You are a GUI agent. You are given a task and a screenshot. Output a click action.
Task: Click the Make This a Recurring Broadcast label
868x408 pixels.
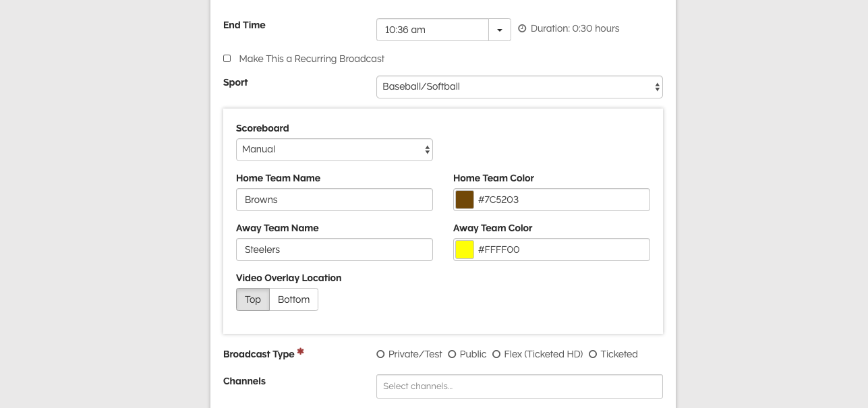point(312,59)
